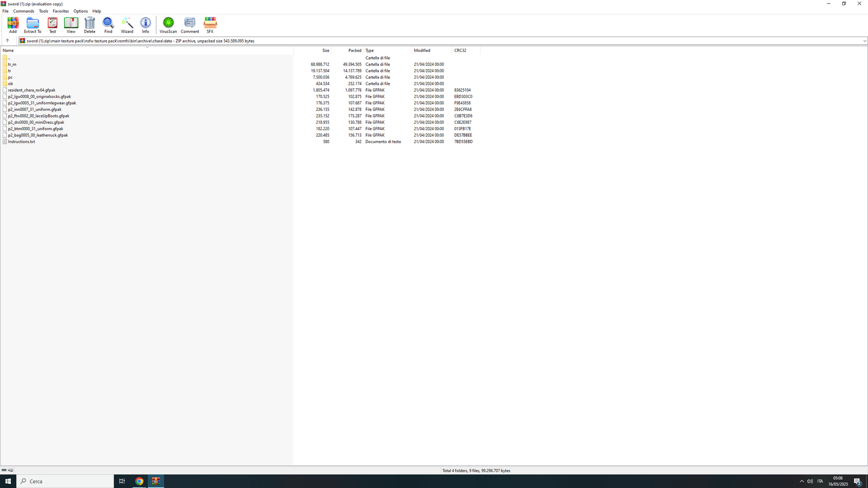
Task: Select p2_btm0000_31_uniform.gfpak file
Action: click(36, 129)
